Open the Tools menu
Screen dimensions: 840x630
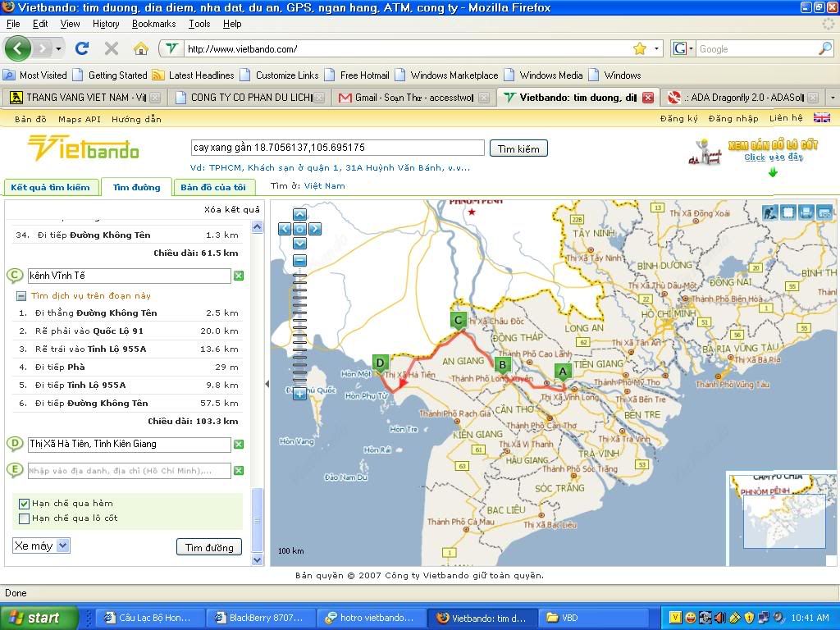point(199,24)
